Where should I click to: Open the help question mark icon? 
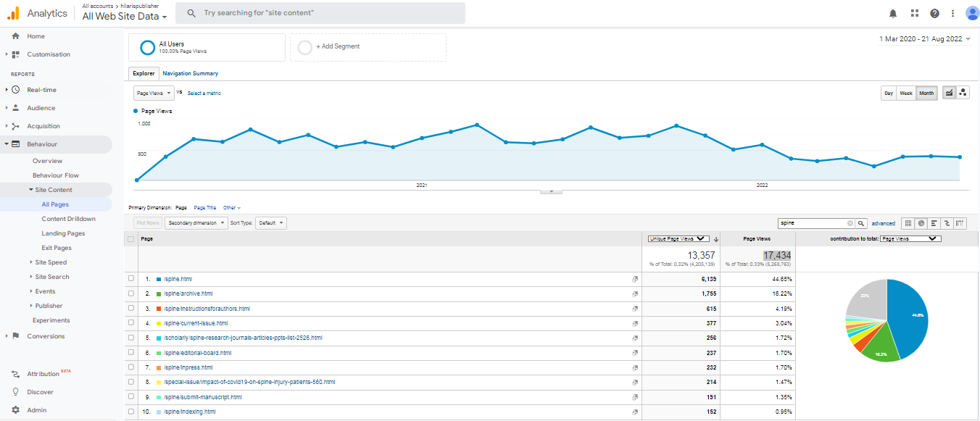tap(934, 13)
